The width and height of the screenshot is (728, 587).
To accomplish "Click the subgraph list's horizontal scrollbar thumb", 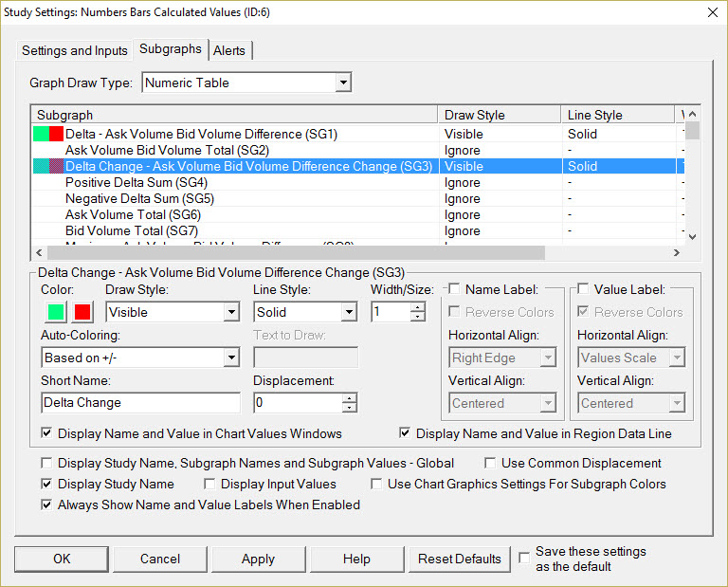I will (296, 252).
